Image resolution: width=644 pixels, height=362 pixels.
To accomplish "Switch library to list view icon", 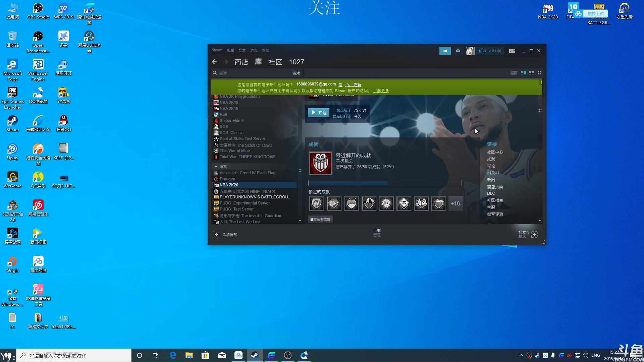I will tap(532, 73).
